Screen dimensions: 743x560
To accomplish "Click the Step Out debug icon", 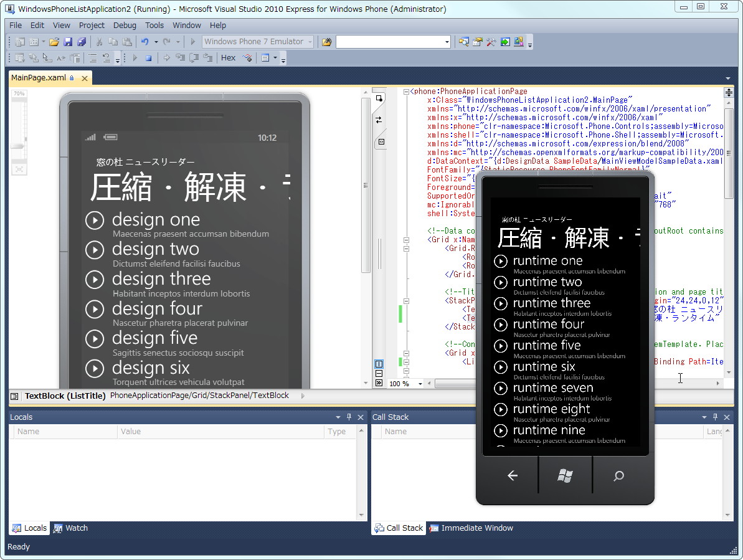I will pyautogui.click(x=207, y=58).
